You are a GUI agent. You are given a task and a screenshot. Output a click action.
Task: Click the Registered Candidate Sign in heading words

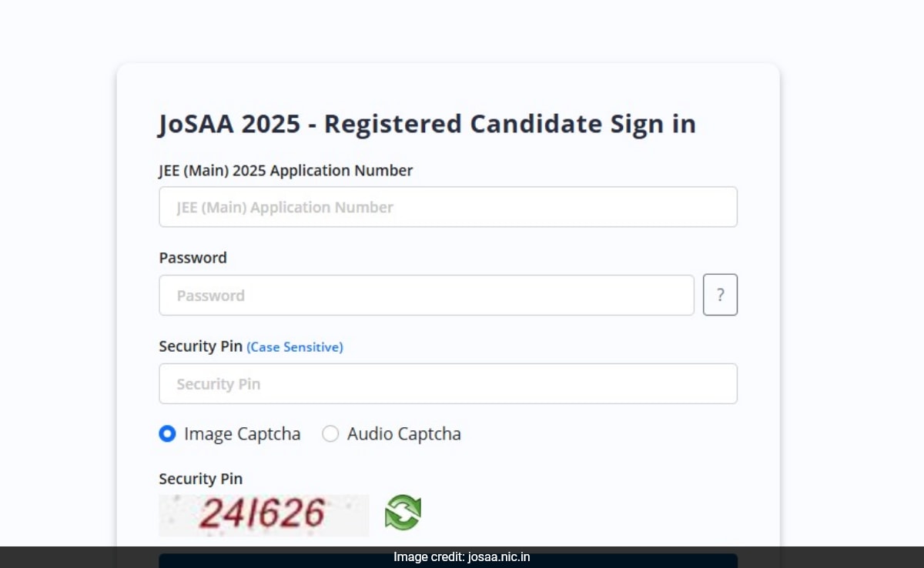[510, 124]
